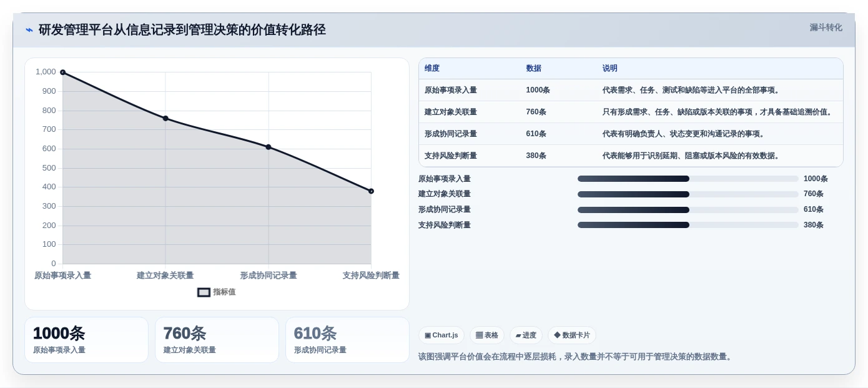Click description 代表需求、任务、测试和缺陷等进入平台的全部事项
Viewport: 868px width, 388px height.
pos(691,90)
